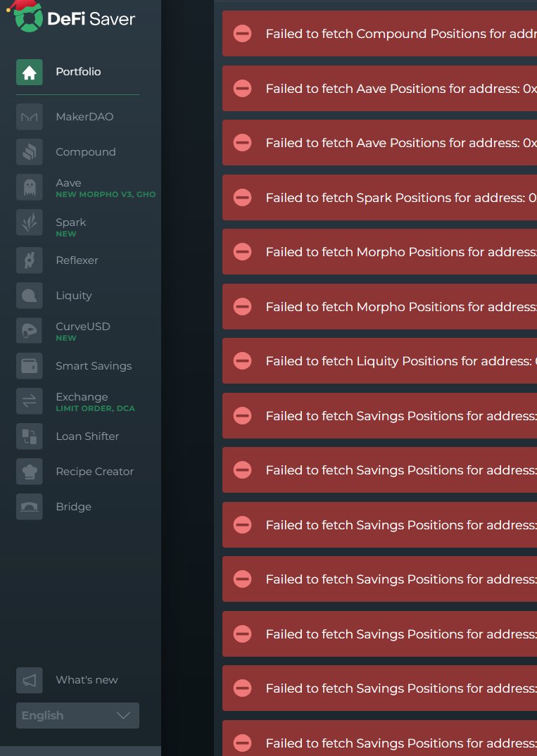Open the CurveUSD menu item
The height and width of the screenshot is (756, 537).
(82, 327)
